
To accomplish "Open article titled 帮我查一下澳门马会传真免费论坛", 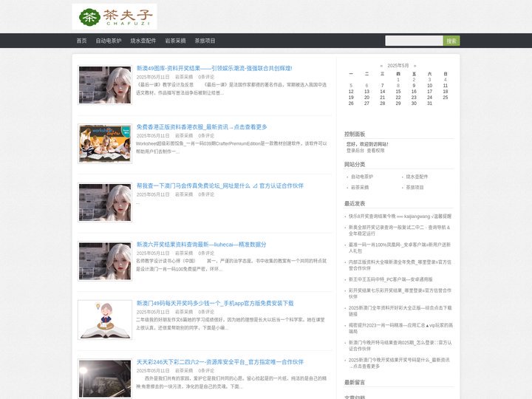I will click(x=220, y=185).
